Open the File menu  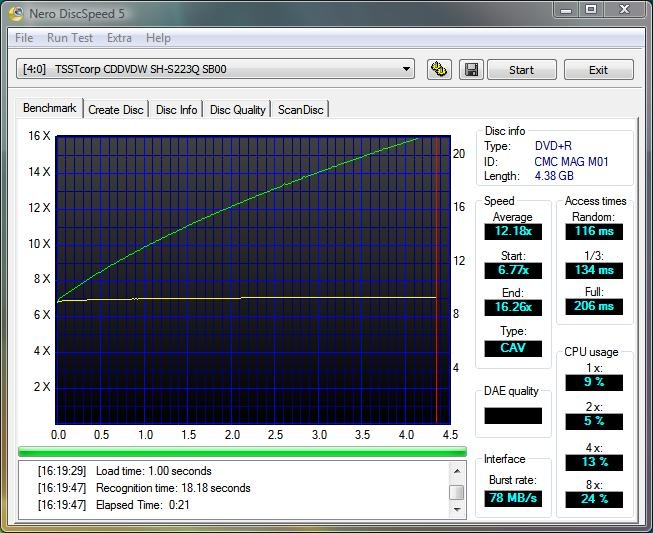coord(24,38)
